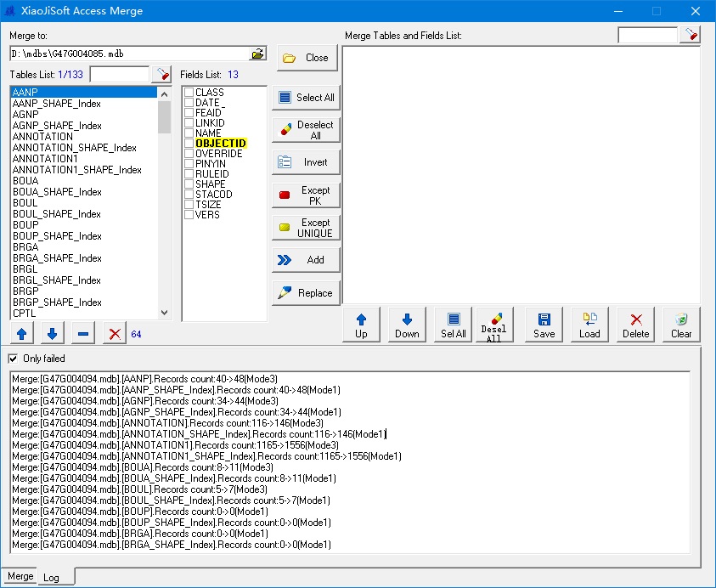716x588 pixels.
Task: Check the FEAID field checkbox
Action: point(189,112)
